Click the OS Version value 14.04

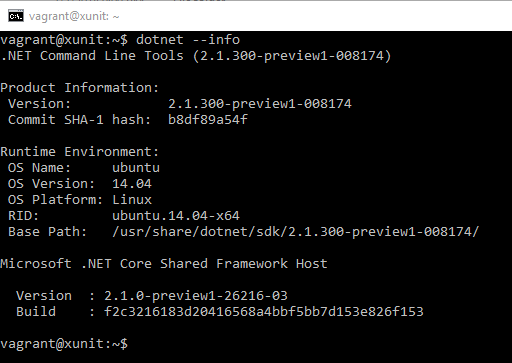click(x=132, y=184)
